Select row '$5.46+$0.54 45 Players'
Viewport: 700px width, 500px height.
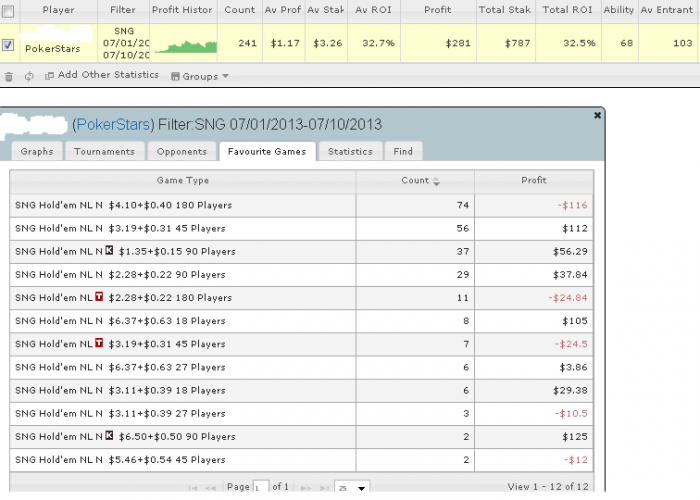coord(301,460)
